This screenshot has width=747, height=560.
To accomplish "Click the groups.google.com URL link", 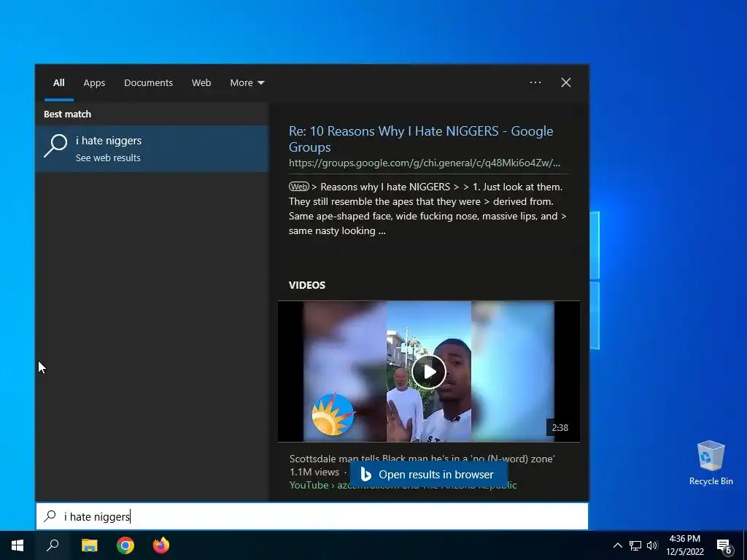I will tap(425, 163).
